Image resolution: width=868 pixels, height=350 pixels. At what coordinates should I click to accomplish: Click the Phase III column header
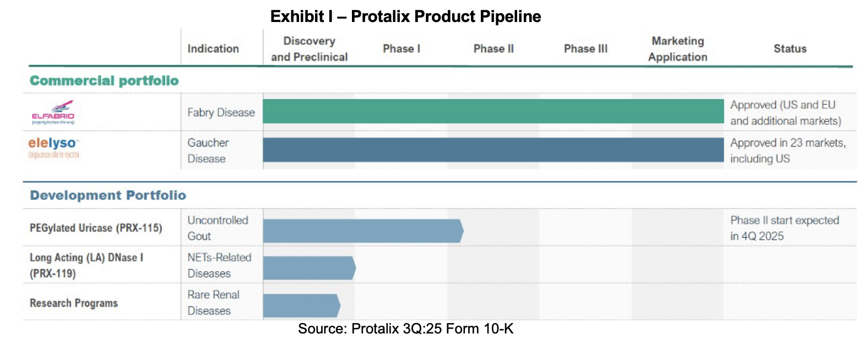585,48
